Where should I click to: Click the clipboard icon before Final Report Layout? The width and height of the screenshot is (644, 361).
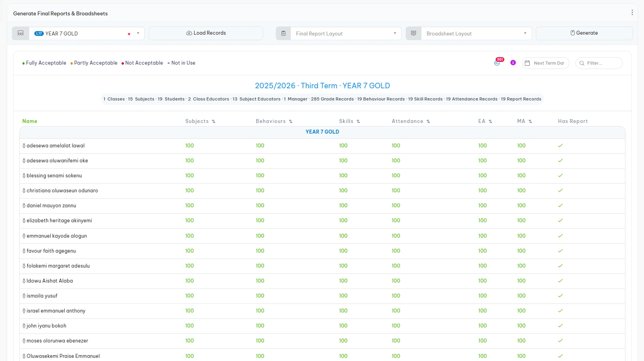(283, 33)
